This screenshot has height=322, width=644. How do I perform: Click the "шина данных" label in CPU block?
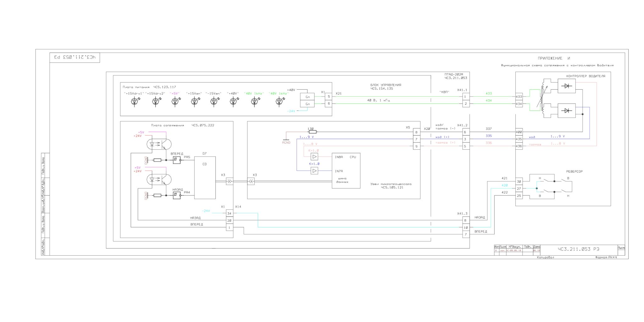[342, 180]
